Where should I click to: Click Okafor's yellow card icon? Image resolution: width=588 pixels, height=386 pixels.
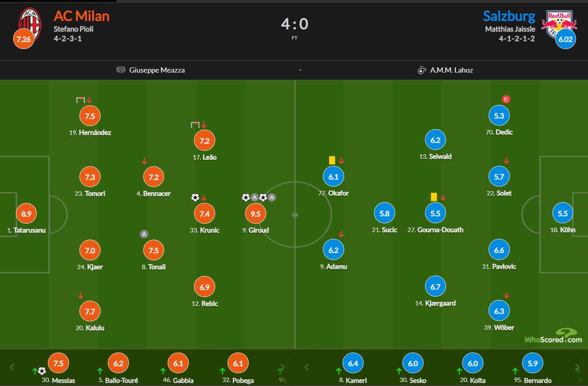pyautogui.click(x=332, y=160)
